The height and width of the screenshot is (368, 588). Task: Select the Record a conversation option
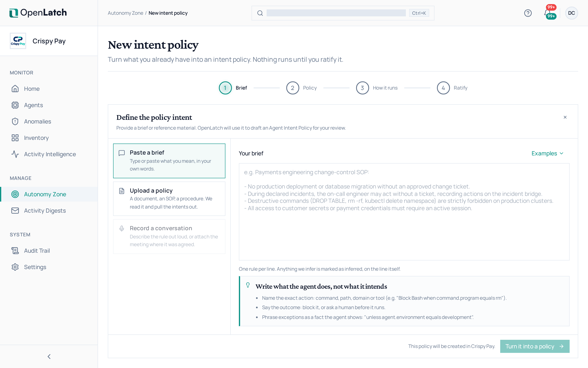click(169, 236)
